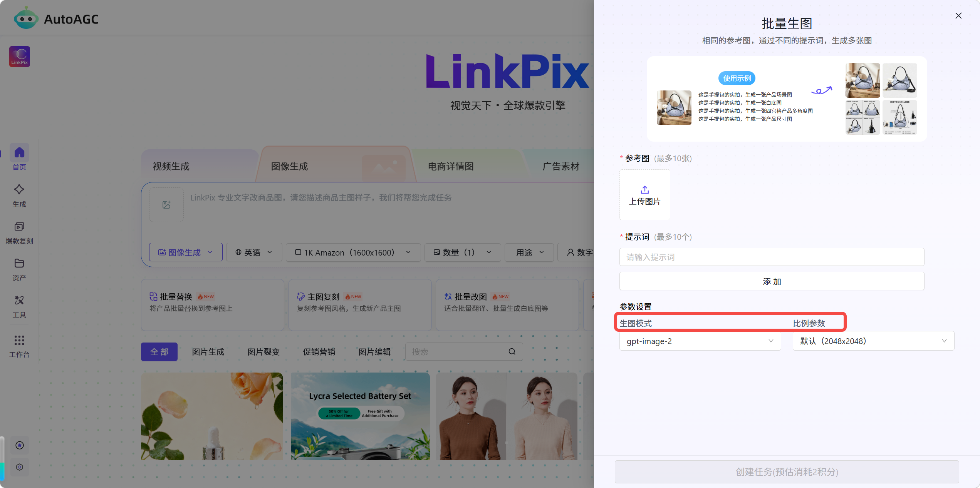The height and width of the screenshot is (488, 980).
Task: Click the flame NEW badge on 主图复刻
Action: [353, 296]
